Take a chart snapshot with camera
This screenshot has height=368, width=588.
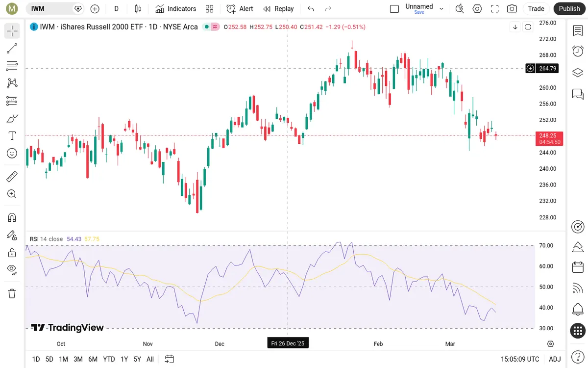pos(512,9)
